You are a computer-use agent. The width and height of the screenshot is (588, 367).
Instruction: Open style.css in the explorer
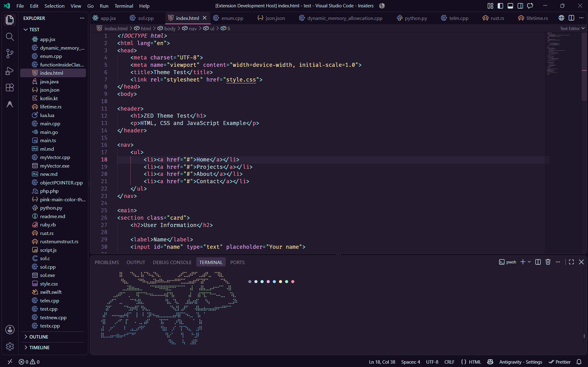(49, 284)
